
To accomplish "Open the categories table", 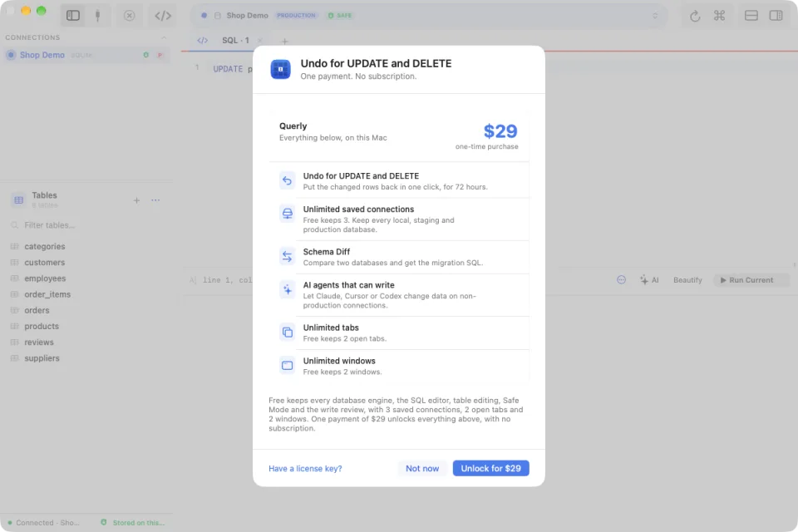I will tap(45, 246).
